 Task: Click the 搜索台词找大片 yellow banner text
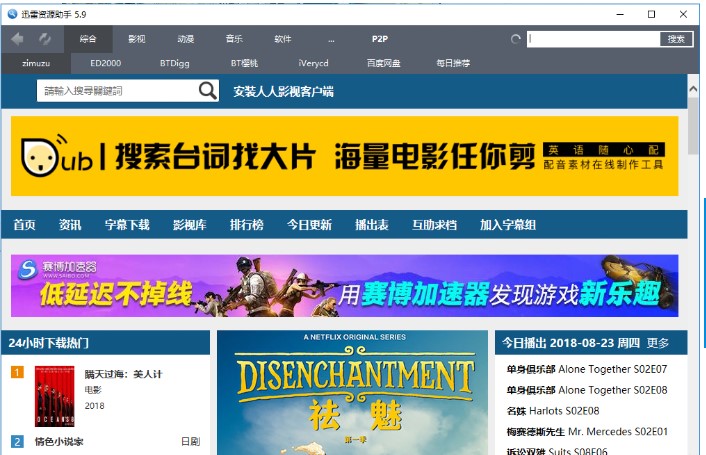click(216, 156)
